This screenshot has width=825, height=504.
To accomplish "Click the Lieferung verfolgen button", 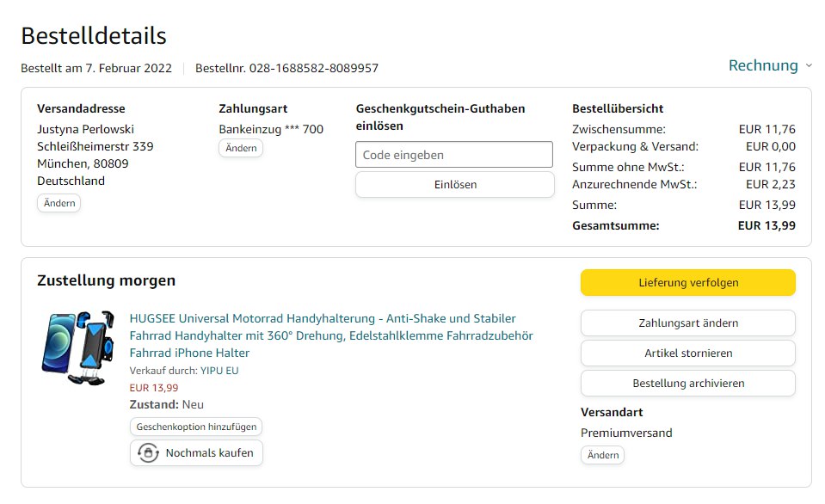I will click(687, 282).
